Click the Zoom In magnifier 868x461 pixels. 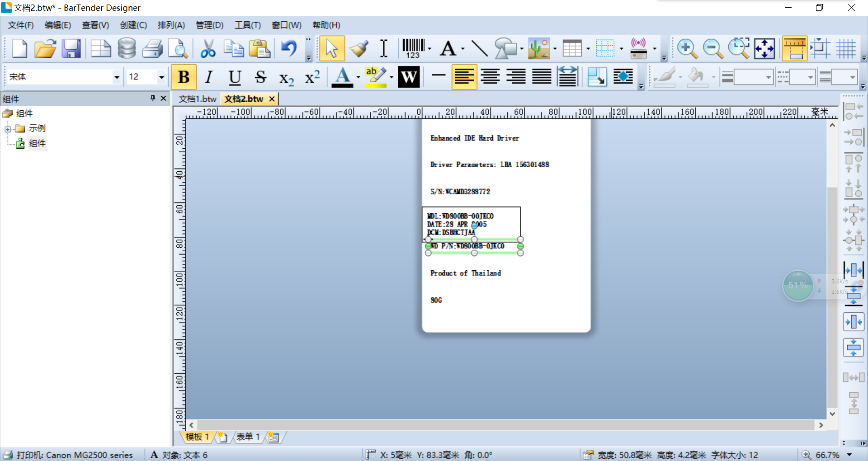687,49
